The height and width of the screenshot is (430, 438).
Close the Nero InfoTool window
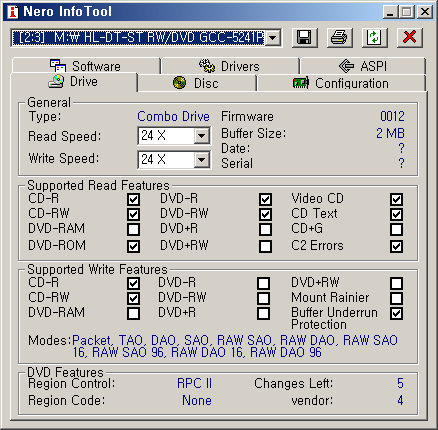click(425, 12)
